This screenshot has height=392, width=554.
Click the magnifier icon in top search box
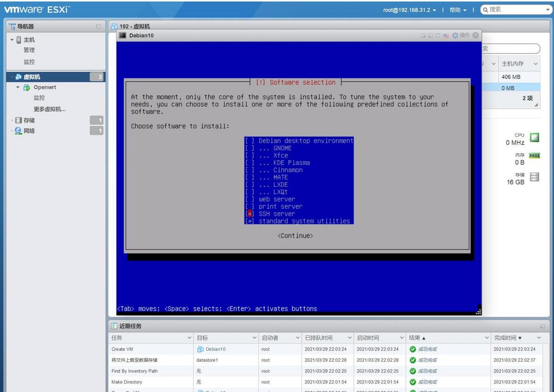click(485, 10)
